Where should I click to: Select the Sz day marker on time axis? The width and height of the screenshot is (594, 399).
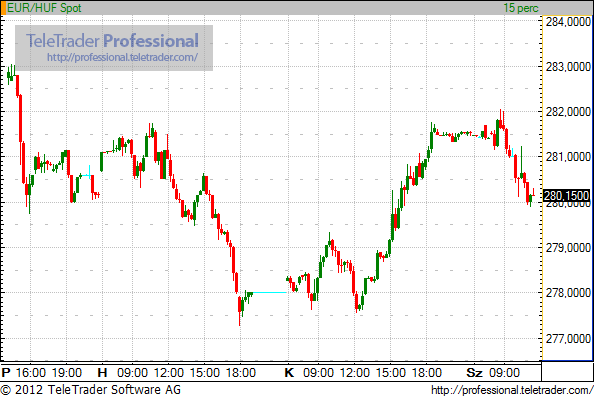474,372
